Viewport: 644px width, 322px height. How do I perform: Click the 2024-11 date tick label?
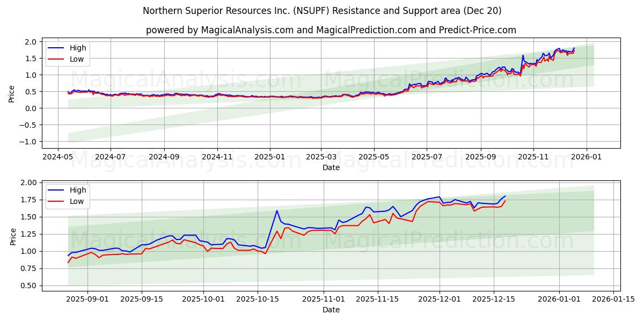217,158
